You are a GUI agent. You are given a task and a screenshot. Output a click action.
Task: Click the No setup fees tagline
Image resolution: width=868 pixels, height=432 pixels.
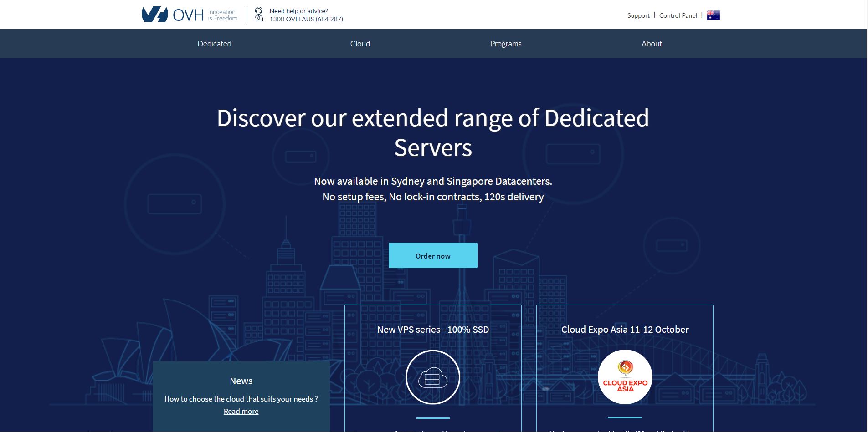tap(433, 197)
